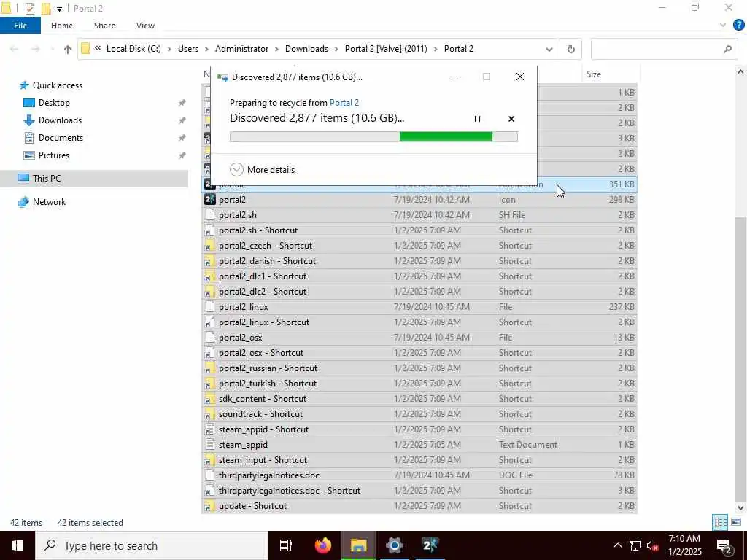The width and height of the screenshot is (747, 560).
Task: Open Documents in navigation pane
Action: pos(61,138)
